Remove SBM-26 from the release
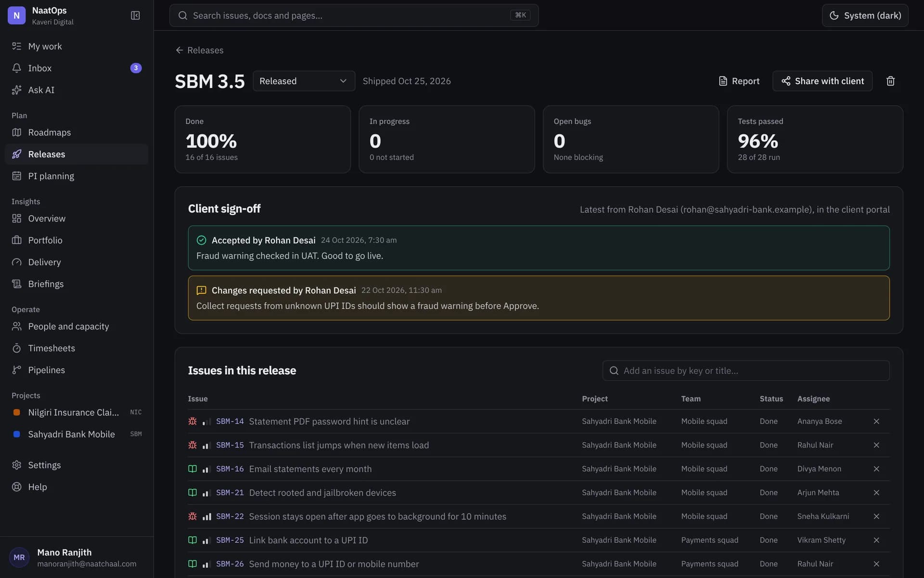 tap(876, 564)
